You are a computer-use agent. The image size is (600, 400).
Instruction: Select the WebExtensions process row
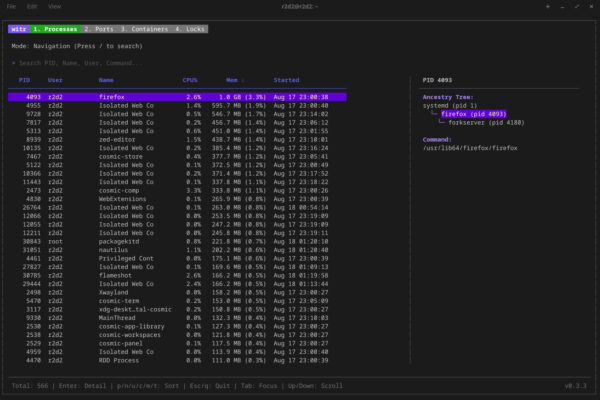pos(177,199)
